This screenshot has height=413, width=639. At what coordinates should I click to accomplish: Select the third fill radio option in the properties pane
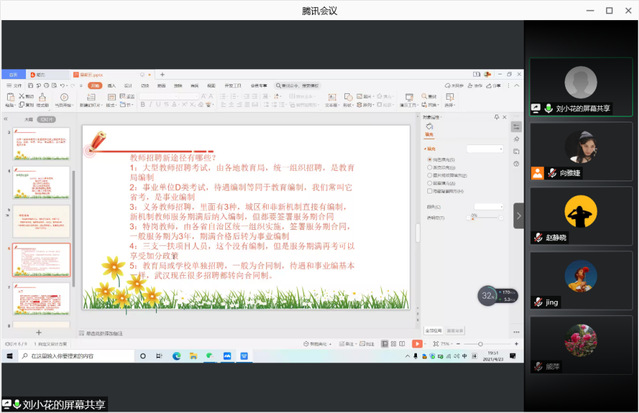pyautogui.click(x=429, y=173)
